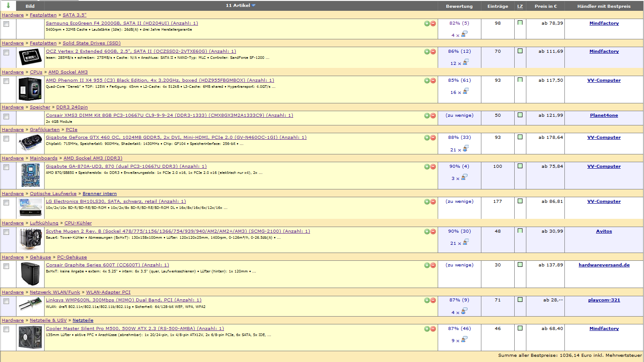
Task: Click green plus icon for OCZ Vertex 2
Action: (x=427, y=51)
